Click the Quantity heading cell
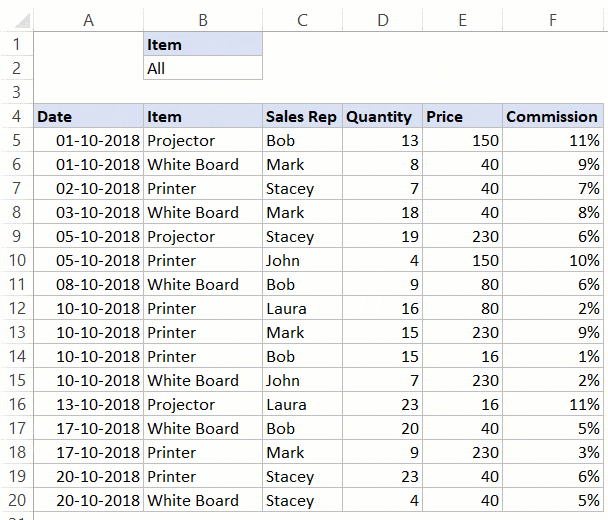The width and height of the screenshot is (608, 520). 383,116
